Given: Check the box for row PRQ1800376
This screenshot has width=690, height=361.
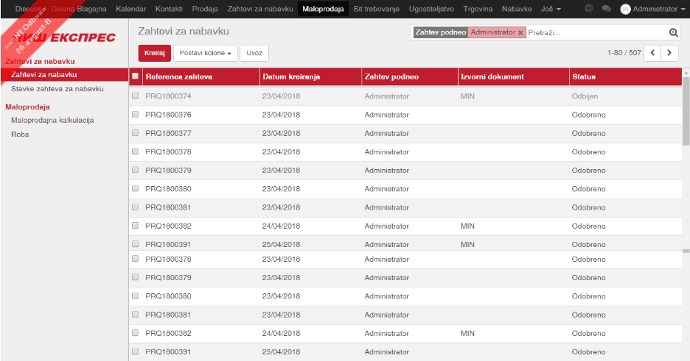Looking at the screenshot, I should coord(135,114).
